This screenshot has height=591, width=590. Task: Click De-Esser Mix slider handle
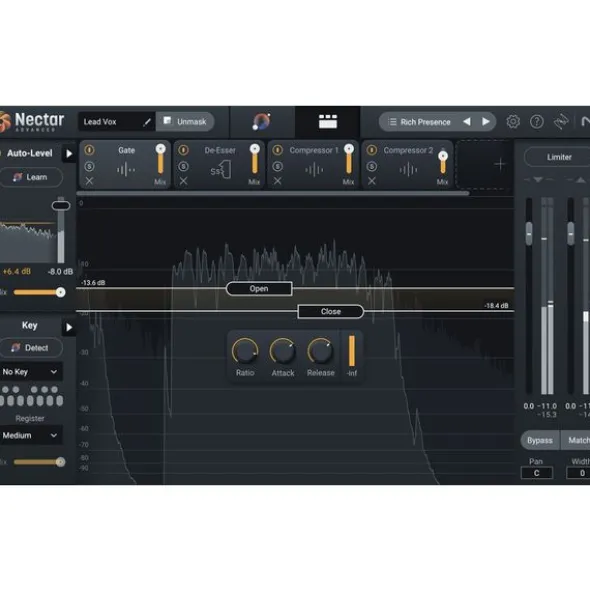255,149
